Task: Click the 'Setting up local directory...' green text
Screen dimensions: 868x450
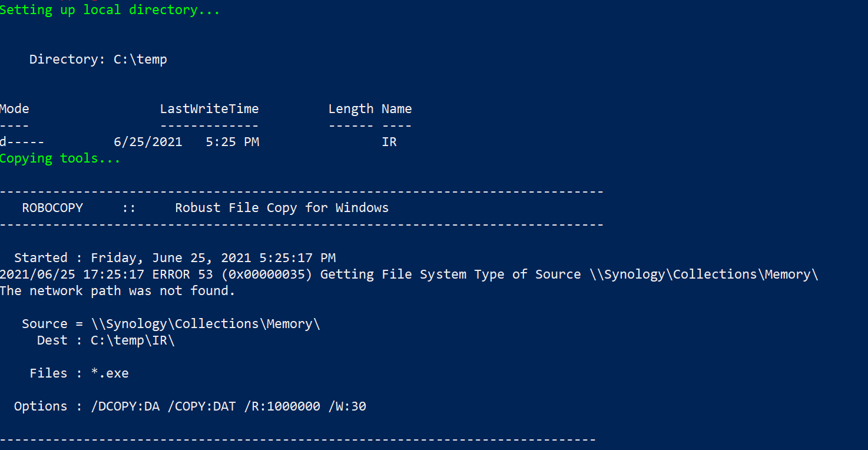Action: click(x=110, y=10)
